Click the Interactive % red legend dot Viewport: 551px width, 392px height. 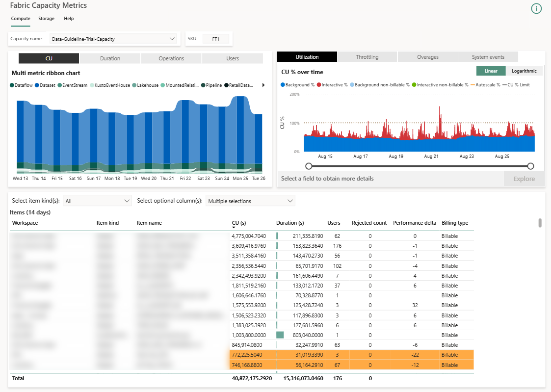point(319,85)
